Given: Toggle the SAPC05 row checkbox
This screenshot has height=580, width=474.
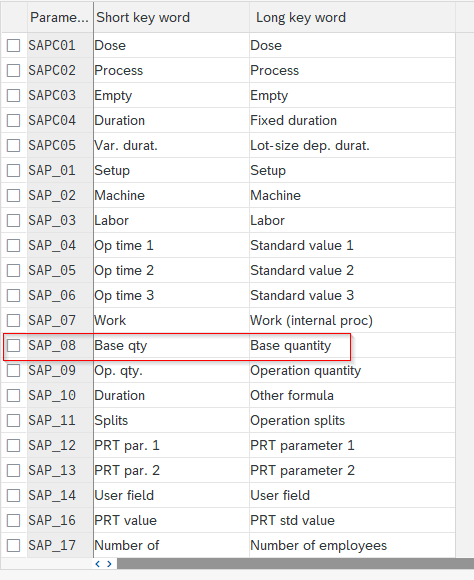Looking at the screenshot, I should [14, 145].
